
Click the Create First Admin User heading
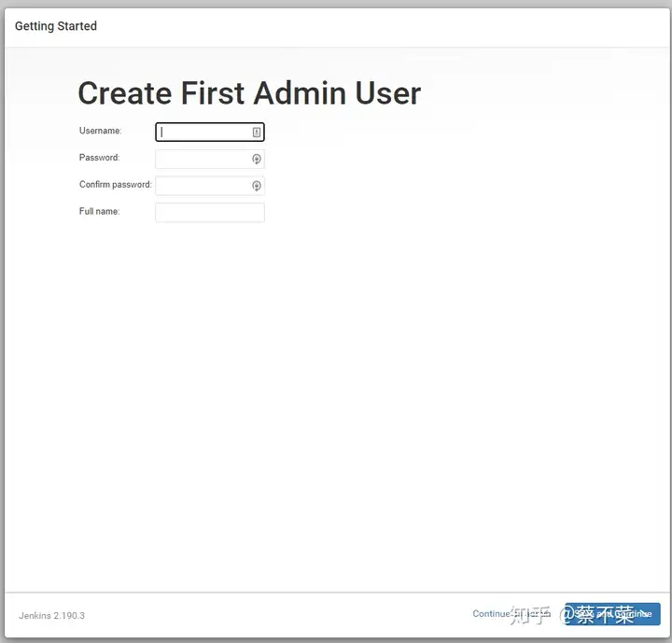249,92
